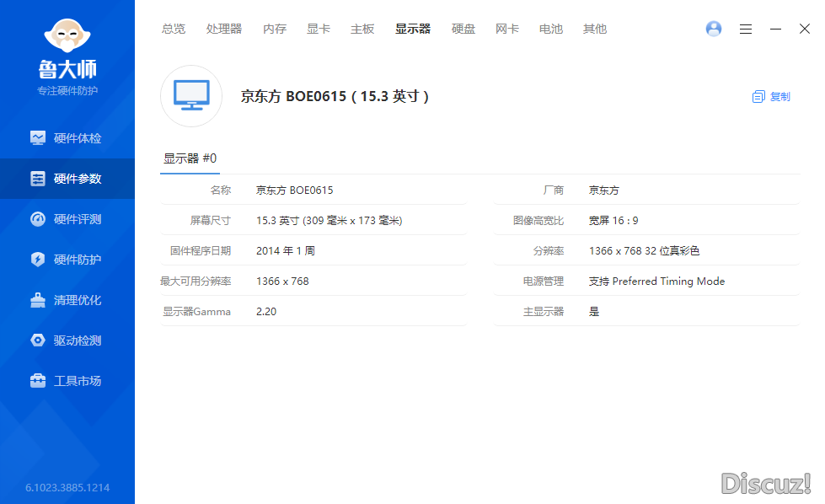Click 支持 Preferred Timing Mode text
The height and width of the screenshot is (504, 825).
pos(656,281)
